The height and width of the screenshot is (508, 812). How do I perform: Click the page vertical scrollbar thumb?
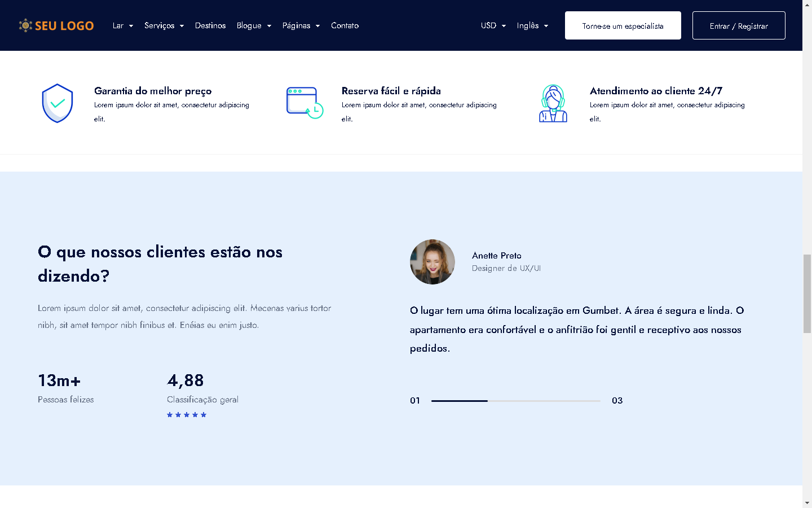click(807, 294)
